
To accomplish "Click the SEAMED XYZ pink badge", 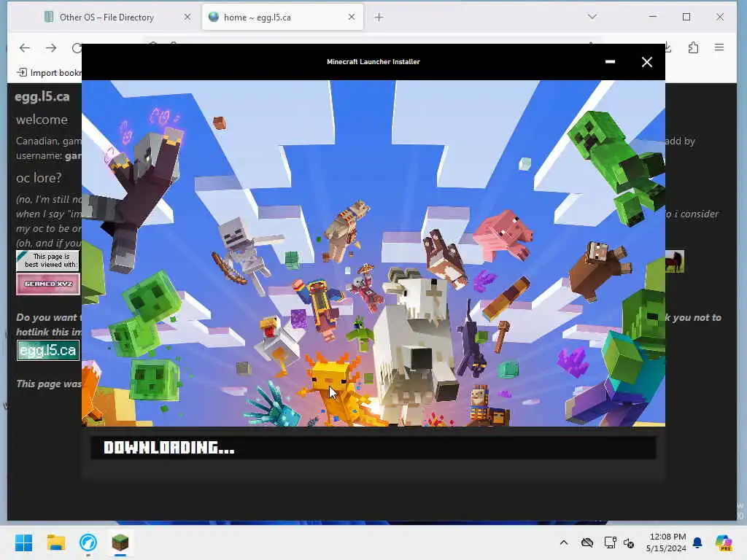I will pos(47,284).
